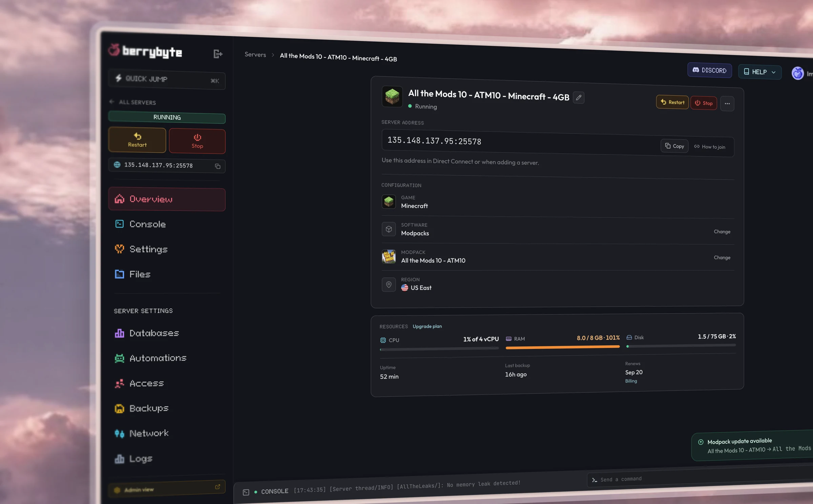The height and width of the screenshot is (504, 813).
Task: Open the Discord button
Action: 709,70
